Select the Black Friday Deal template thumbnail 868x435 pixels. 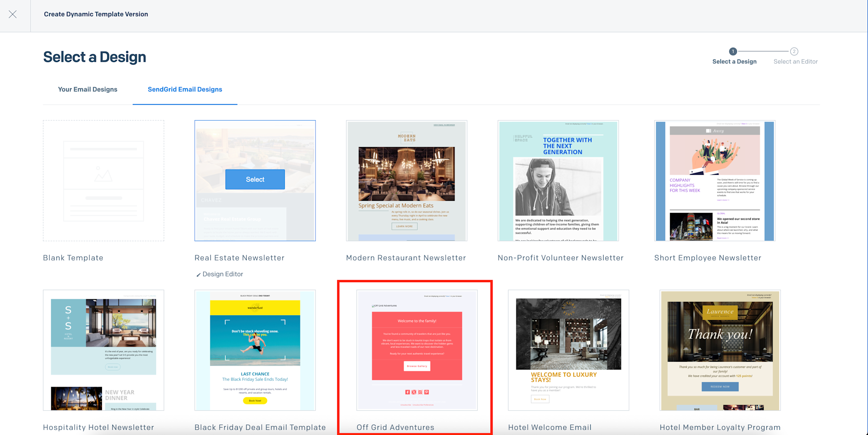255,350
